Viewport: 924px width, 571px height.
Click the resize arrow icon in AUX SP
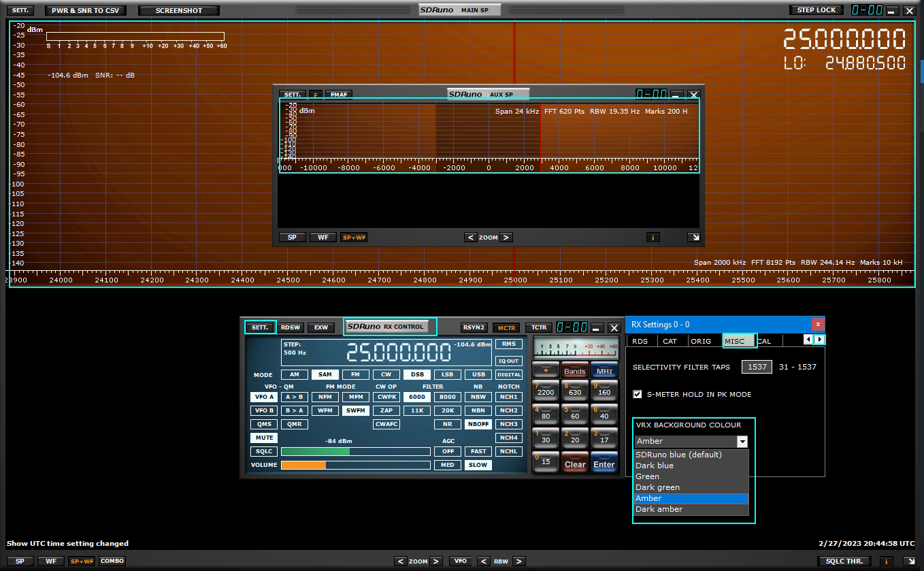pyautogui.click(x=693, y=238)
